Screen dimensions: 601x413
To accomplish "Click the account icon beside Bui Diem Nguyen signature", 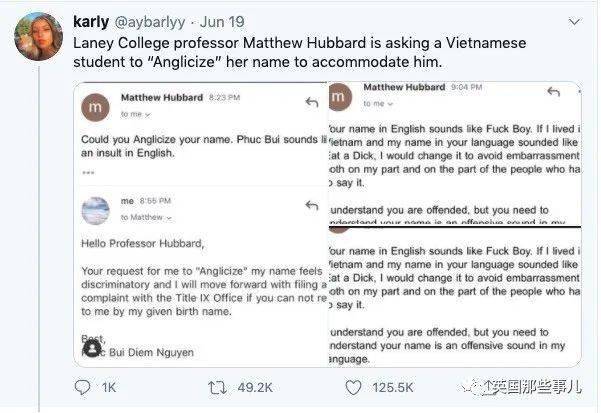I will point(92,350).
